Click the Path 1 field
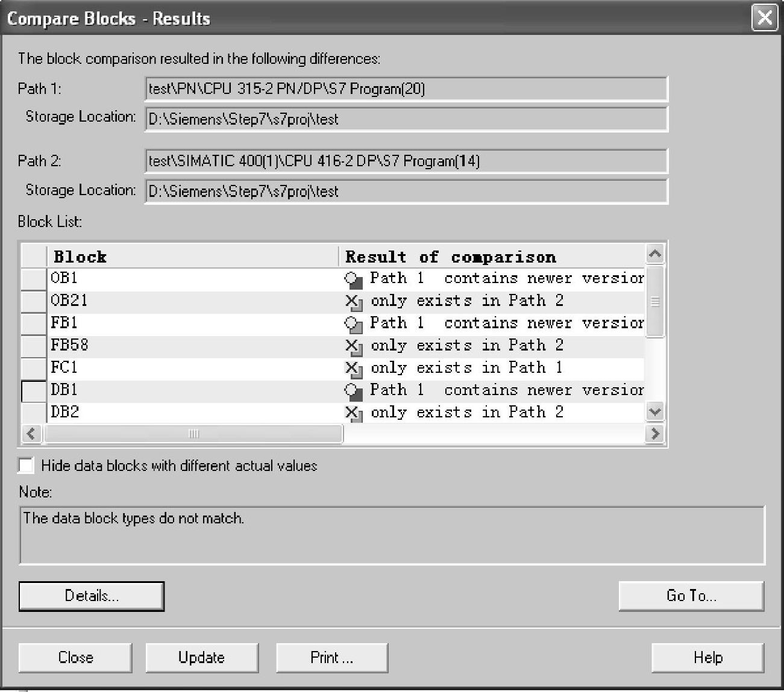The height and width of the screenshot is (692, 784). [x=406, y=89]
